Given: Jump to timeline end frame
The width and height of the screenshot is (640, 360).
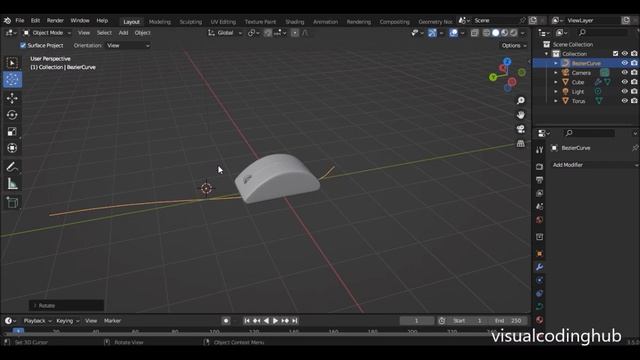Looking at the screenshot, I should tap(295, 321).
